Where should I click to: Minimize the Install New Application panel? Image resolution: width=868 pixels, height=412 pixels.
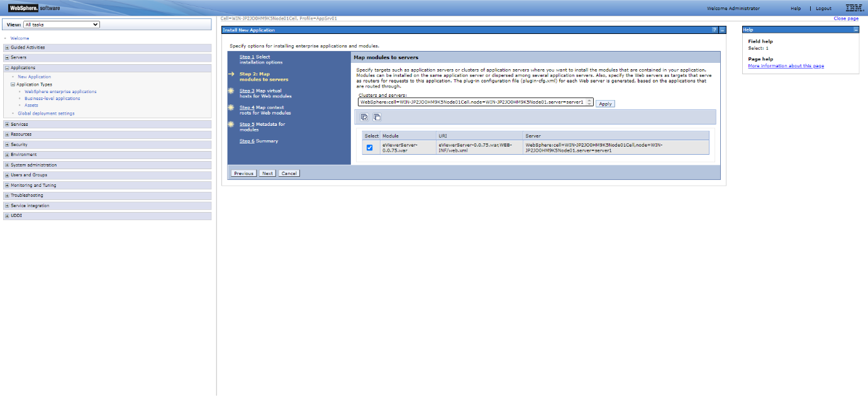pyautogui.click(x=721, y=30)
